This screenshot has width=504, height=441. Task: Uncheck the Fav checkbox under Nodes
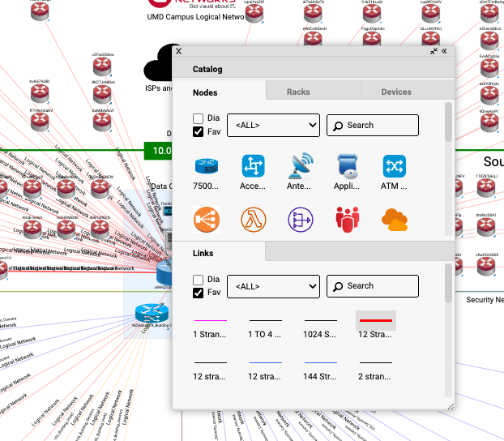coord(199,132)
